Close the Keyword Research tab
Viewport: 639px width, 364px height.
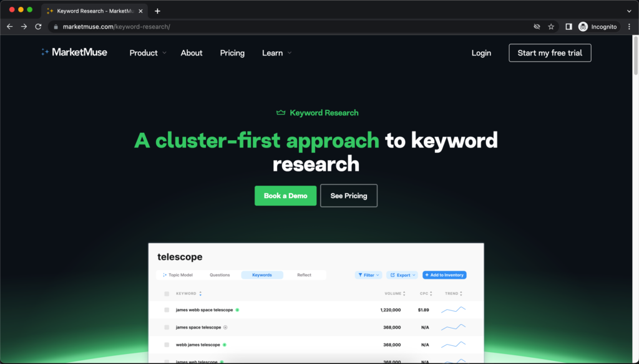pos(140,11)
